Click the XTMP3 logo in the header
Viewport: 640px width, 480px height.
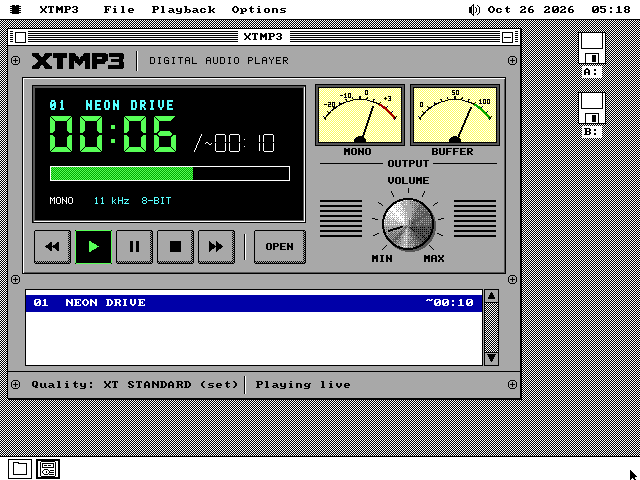[x=78, y=61]
